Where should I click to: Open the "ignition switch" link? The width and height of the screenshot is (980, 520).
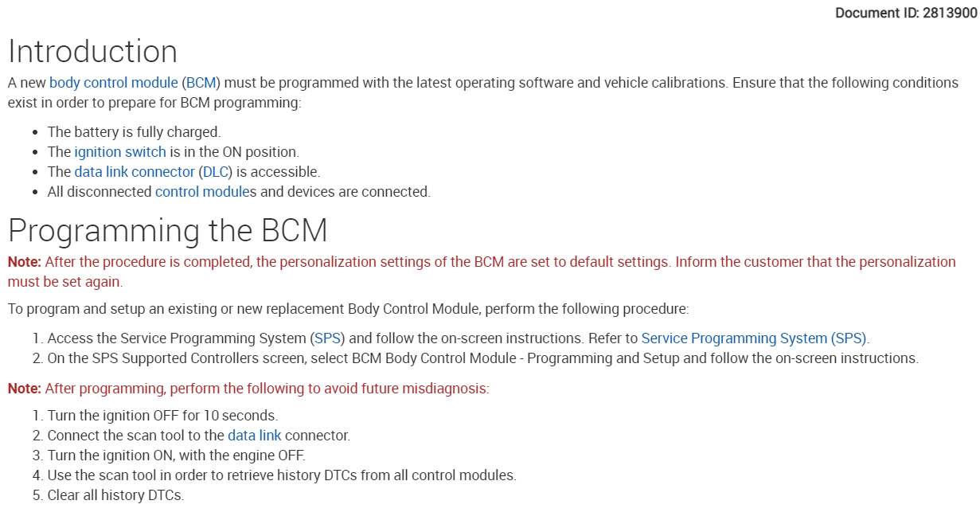tap(120, 152)
